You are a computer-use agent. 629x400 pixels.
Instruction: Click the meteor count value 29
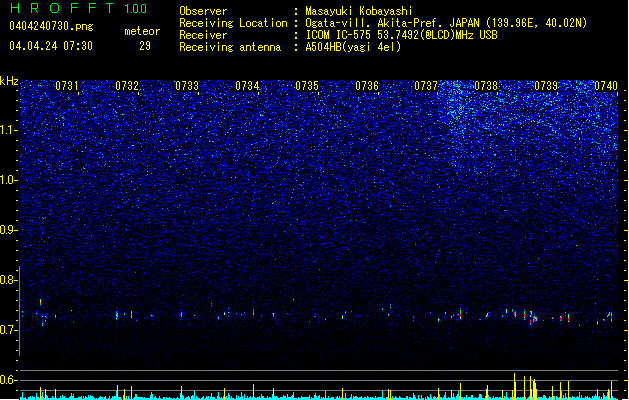coord(145,46)
